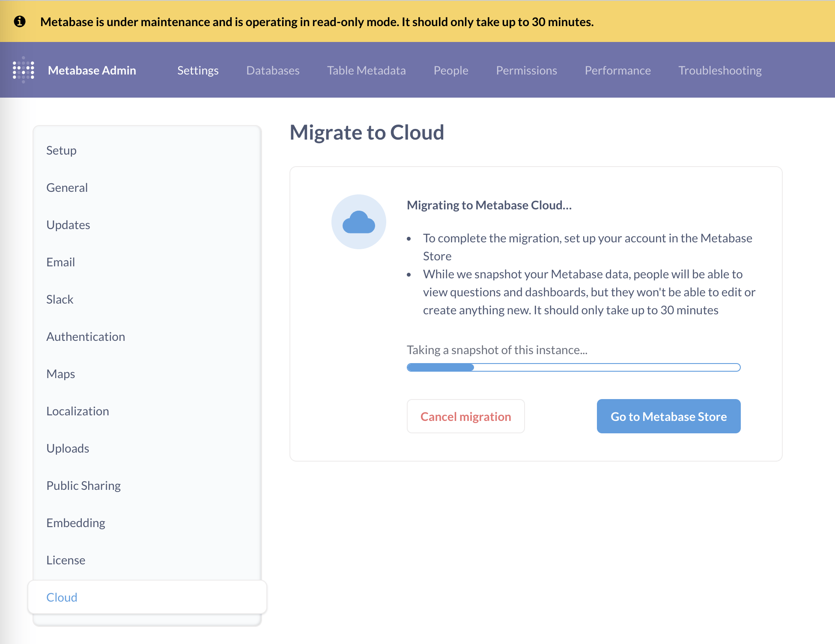The height and width of the screenshot is (644, 835).
Task: Click the snapshot progress bar
Action: point(573,367)
